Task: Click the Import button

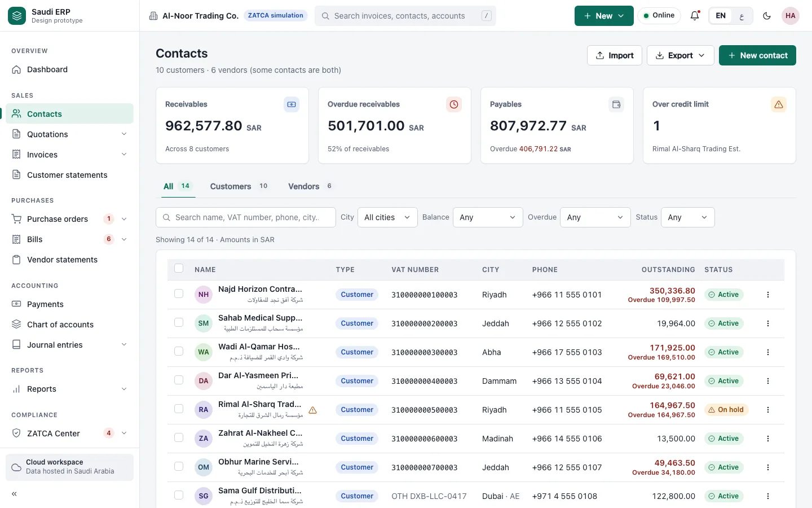Action: pyautogui.click(x=615, y=55)
